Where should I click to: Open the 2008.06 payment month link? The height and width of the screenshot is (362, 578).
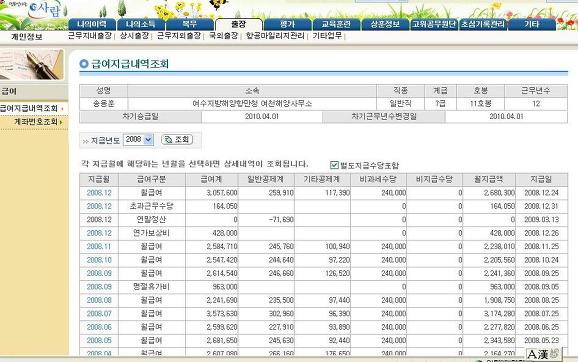coord(99,327)
